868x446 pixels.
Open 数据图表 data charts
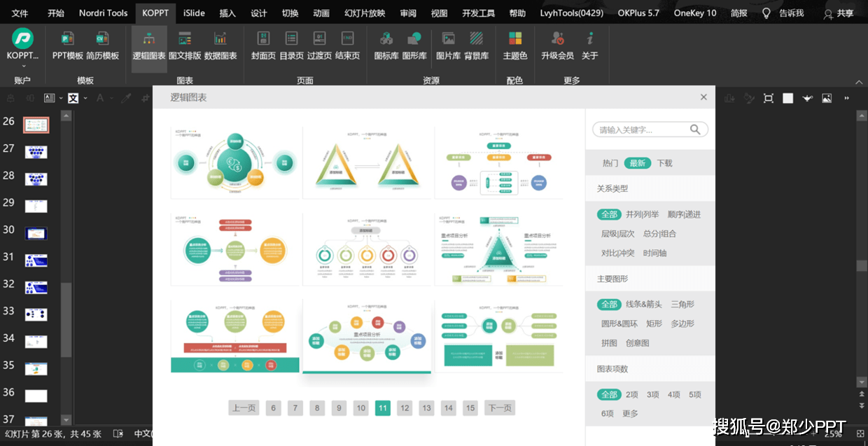click(220, 45)
